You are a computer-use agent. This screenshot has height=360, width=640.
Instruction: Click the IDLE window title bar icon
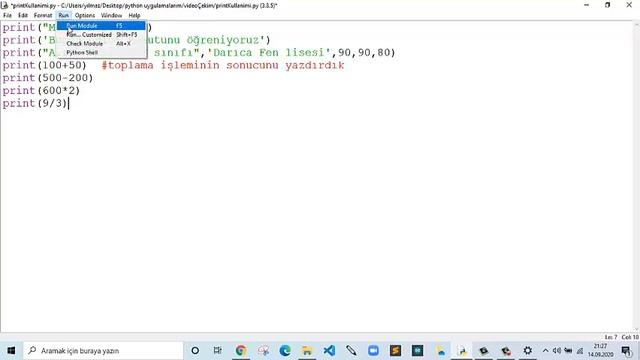4,5
